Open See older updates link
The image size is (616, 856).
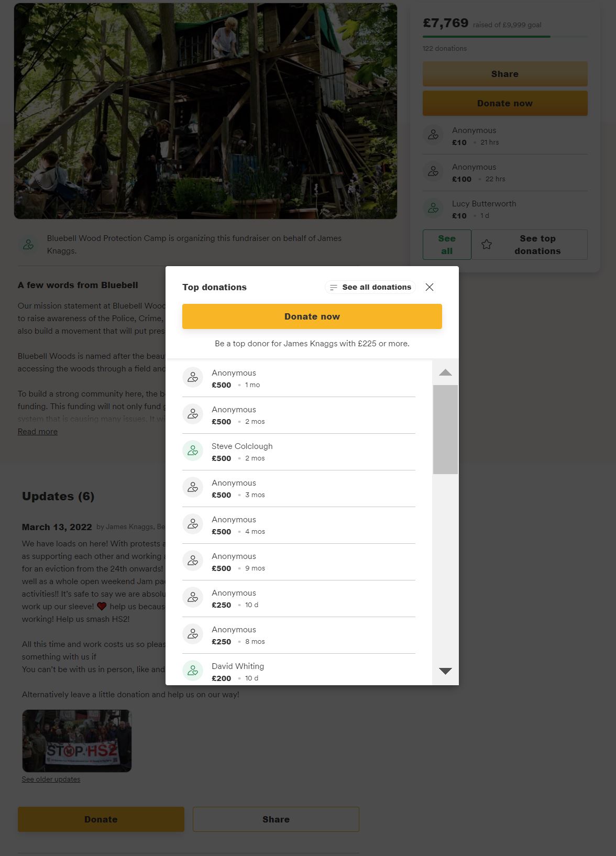coord(51,780)
